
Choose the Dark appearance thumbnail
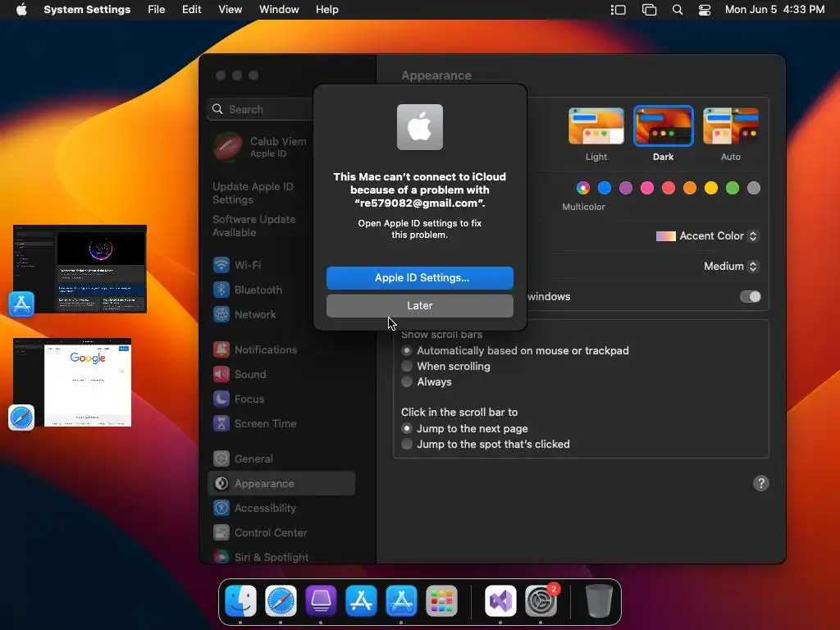tap(663, 126)
